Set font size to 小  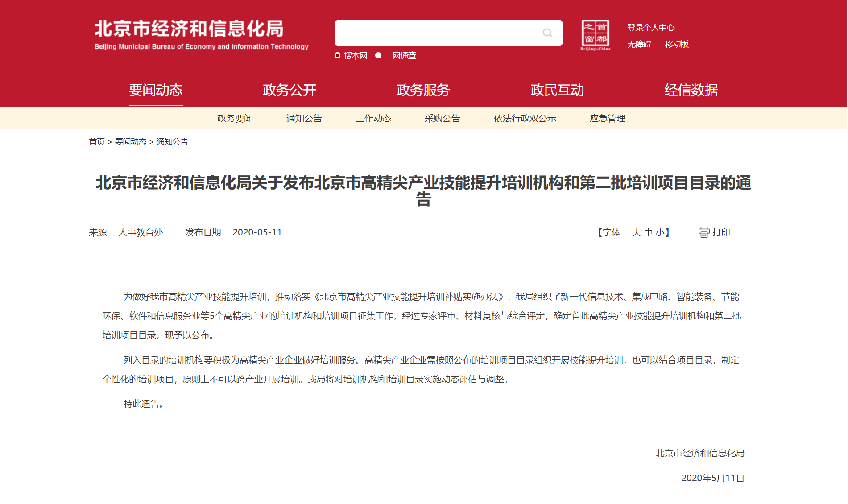(660, 232)
